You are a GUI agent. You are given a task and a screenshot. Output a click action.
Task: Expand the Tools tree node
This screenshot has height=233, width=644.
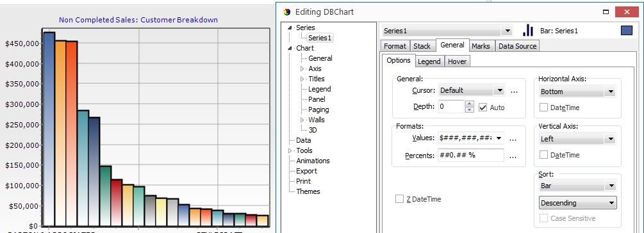290,150
